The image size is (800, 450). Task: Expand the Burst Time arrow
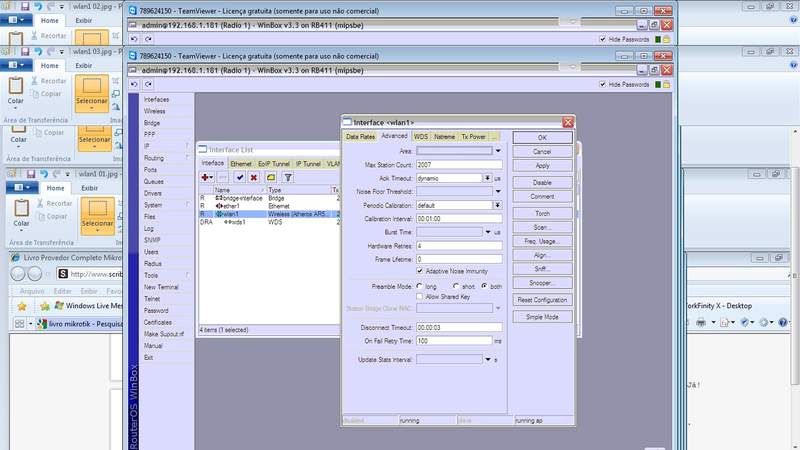[488, 232]
